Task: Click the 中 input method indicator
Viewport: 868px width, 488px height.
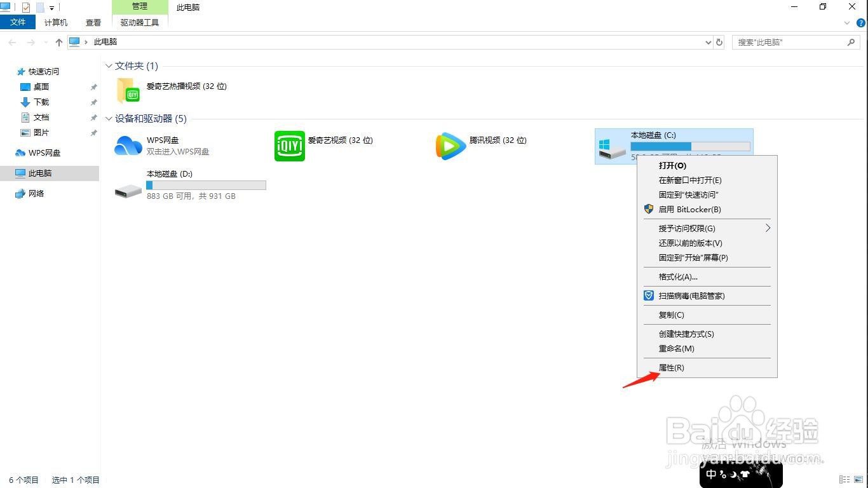Action: pyautogui.click(x=711, y=474)
